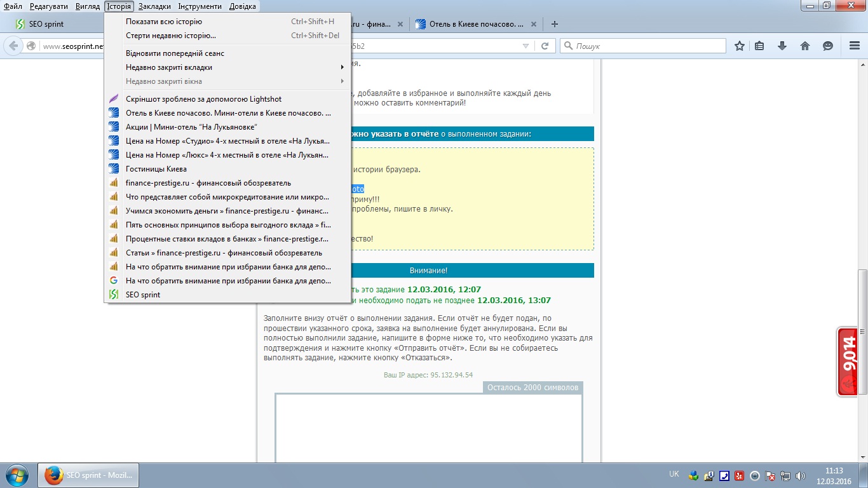This screenshot has width=868, height=488.
Task: Go to the home page icon
Action: click(x=805, y=46)
